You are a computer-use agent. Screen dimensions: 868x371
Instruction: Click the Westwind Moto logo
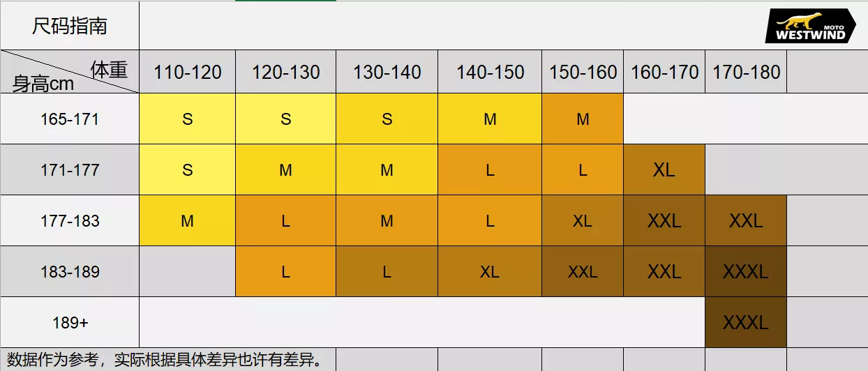pos(810,26)
